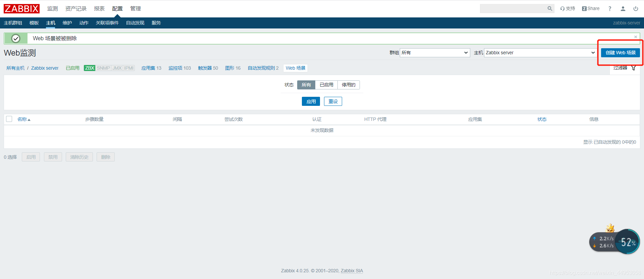Click the 应用 filter button
The width and height of the screenshot is (644, 279).
point(311,101)
